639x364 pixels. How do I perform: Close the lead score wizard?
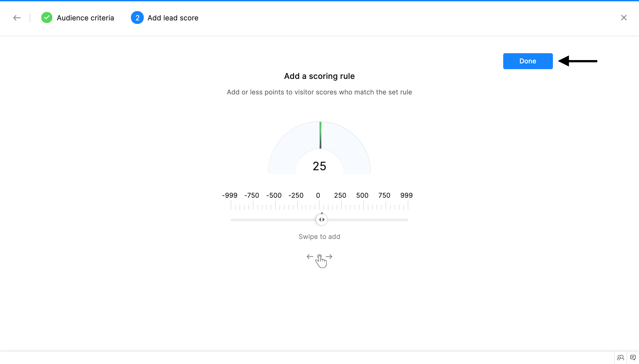(x=624, y=18)
